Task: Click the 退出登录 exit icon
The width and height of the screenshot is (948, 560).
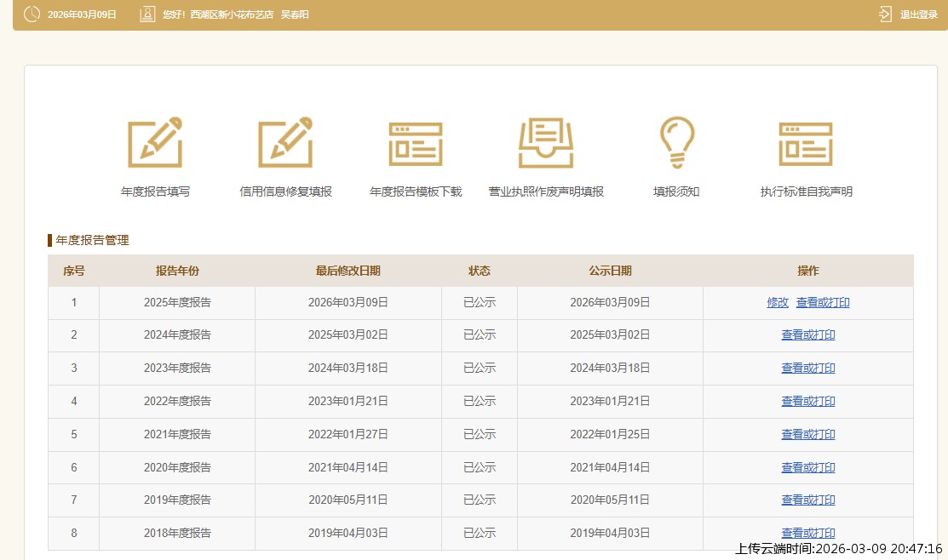Action: (x=885, y=14)
